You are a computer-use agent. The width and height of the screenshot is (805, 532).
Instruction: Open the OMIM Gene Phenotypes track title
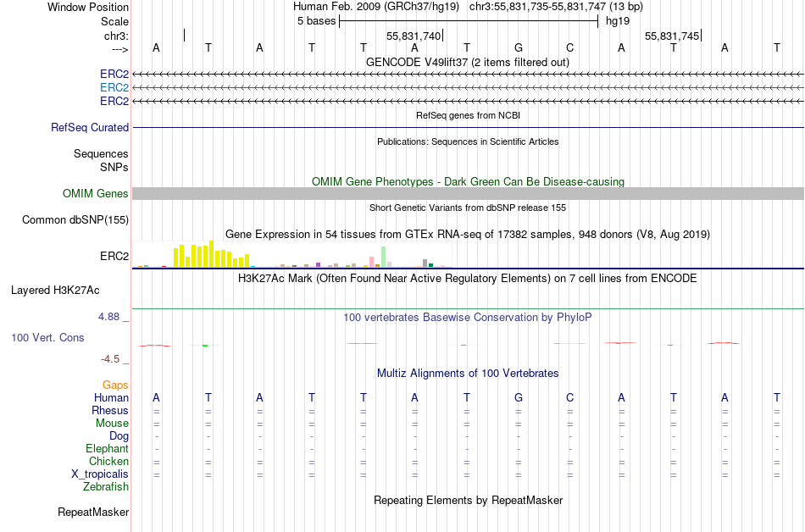pyautogui.click(x=468, y=181)
